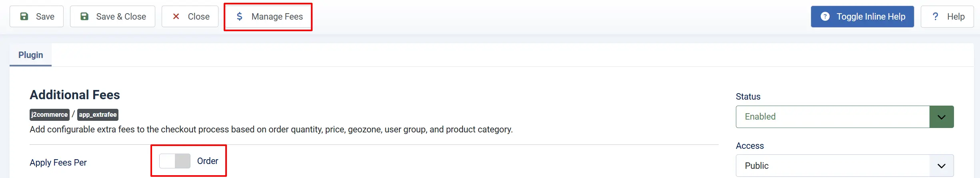Click the j2commerce badge tag
980x178 pixels.
[50, 115]
